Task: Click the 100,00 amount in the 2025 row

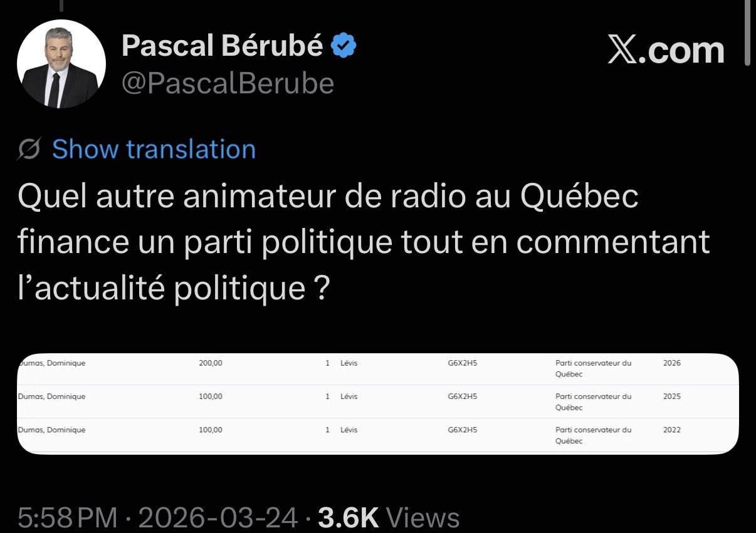Action: pos(210,397)
